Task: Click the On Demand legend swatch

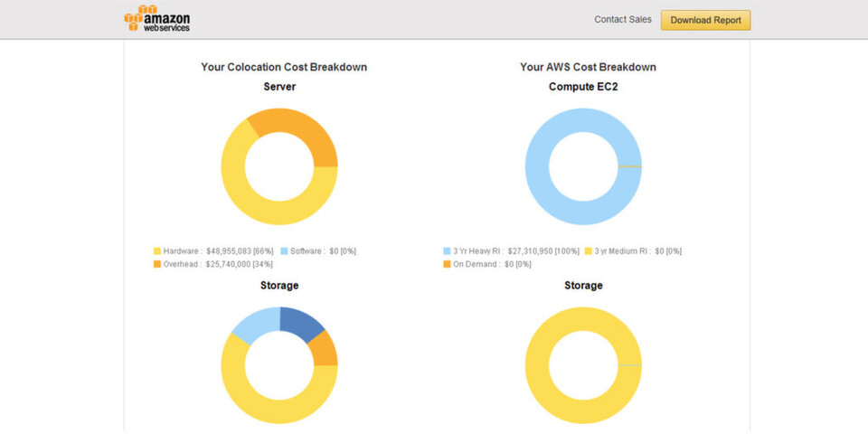Action: pyautogui.click(x=448, y=265)
